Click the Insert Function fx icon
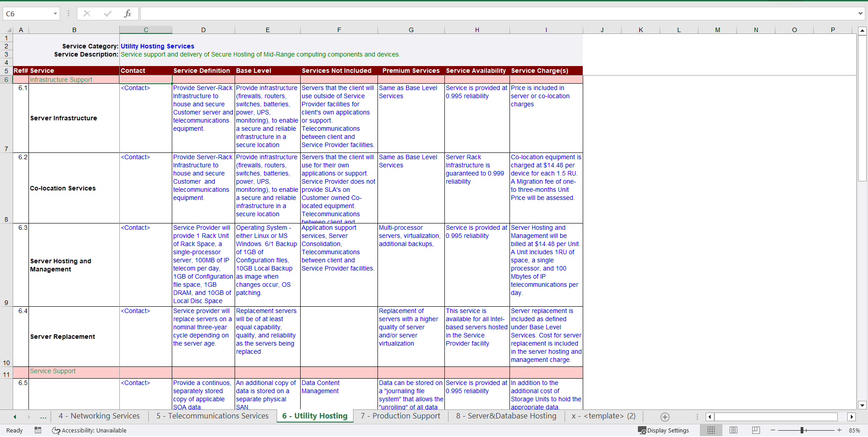Image resolution: width=868 pixels, height=437 pixels. tap(128, 14)
